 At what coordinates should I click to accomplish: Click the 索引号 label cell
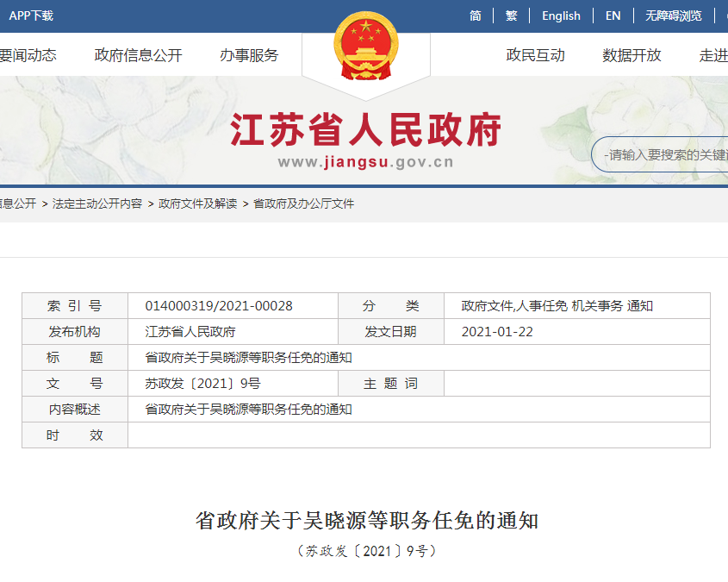(x=75, y=306)
